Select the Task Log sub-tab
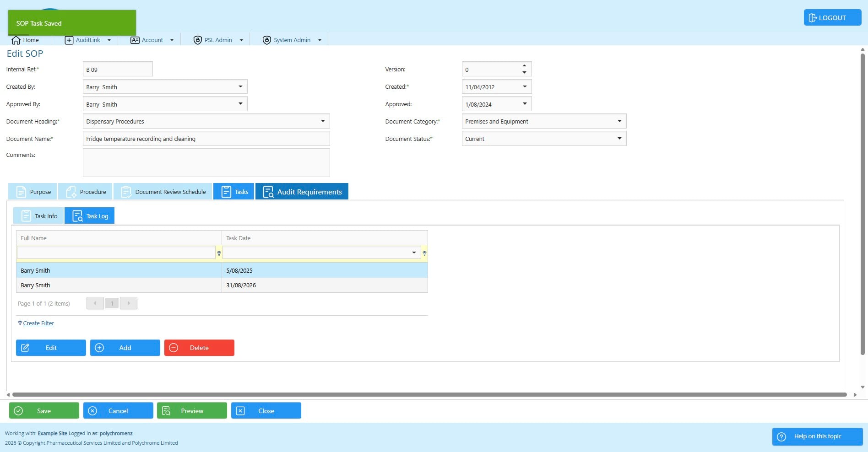 tap(90, 216)
